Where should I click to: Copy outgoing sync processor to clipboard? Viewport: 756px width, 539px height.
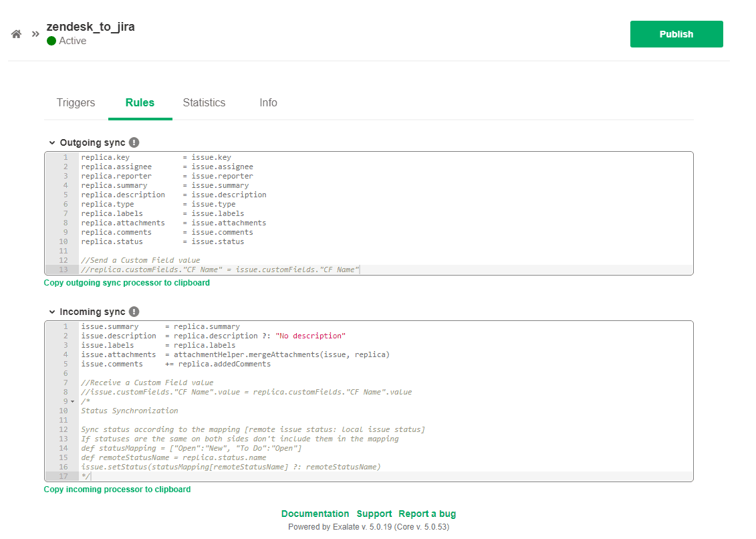coord(127,283)
